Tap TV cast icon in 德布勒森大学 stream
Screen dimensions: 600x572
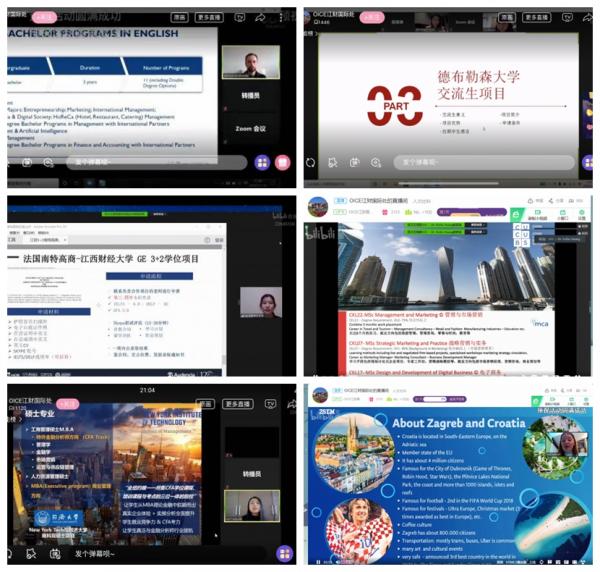click(567, 18)
